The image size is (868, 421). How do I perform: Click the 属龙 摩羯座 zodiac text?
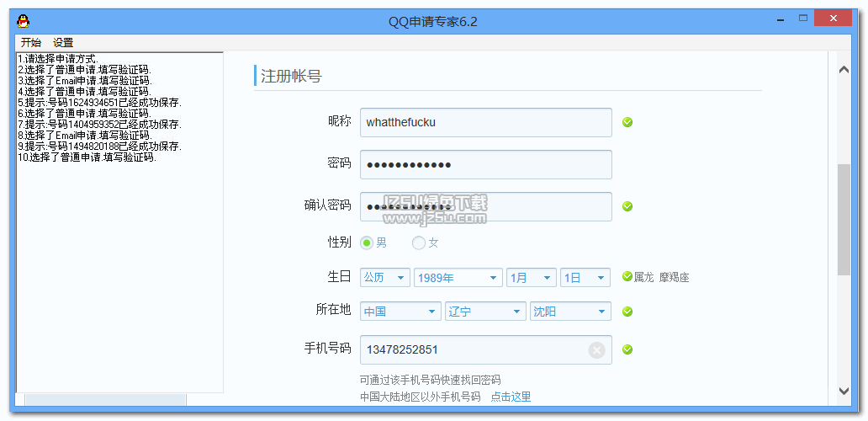click(x=662, y=277)
